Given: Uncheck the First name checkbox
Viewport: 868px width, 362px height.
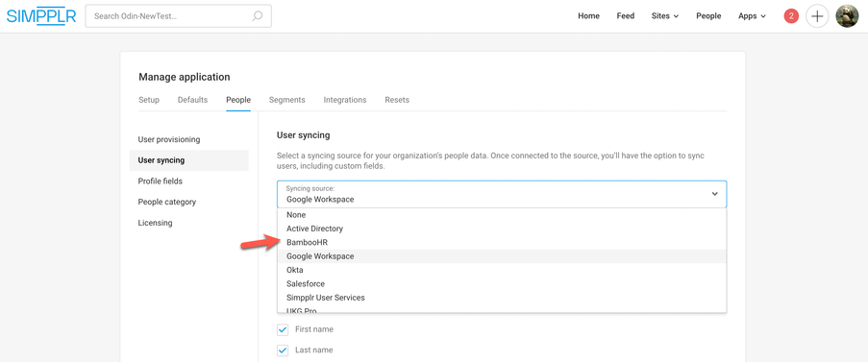Looking at the screenshot, I should coord(283,330).
